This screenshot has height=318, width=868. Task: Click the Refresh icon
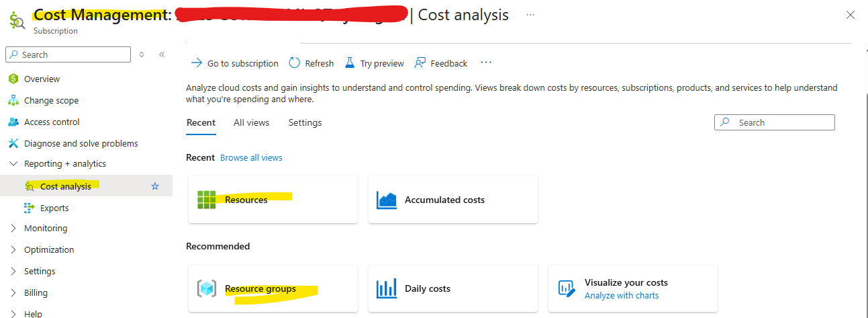click(295, 63)
